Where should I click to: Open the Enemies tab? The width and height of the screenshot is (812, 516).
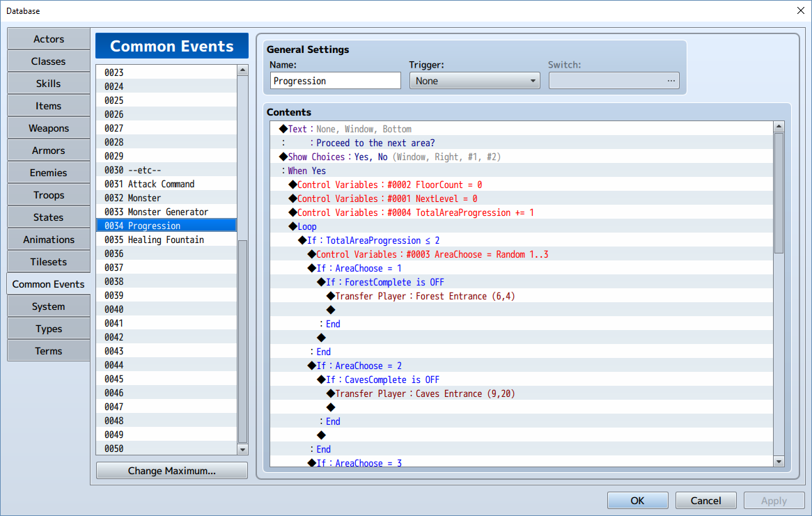(49, 173)
